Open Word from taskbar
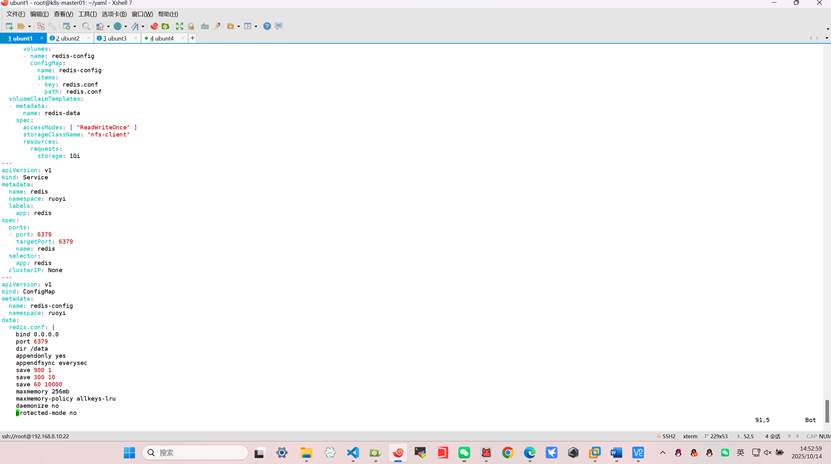Viewport: 831px width, 464px height. point(616,452)
